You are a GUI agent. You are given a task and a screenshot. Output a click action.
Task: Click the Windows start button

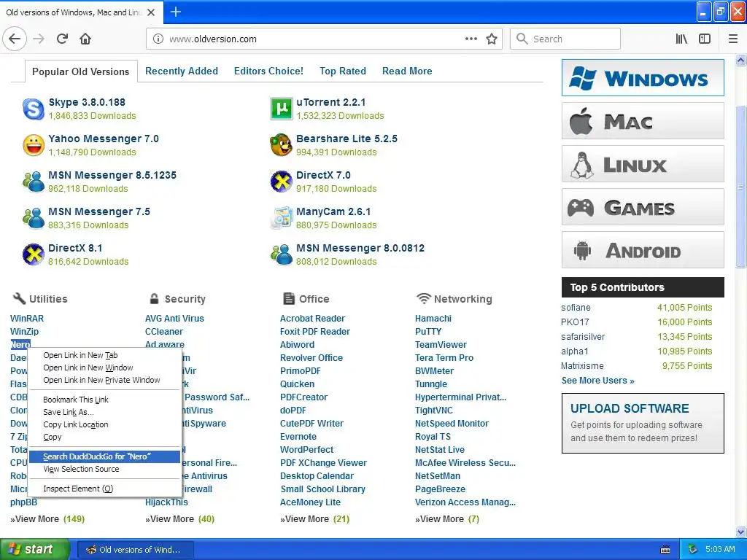[34, 549]
